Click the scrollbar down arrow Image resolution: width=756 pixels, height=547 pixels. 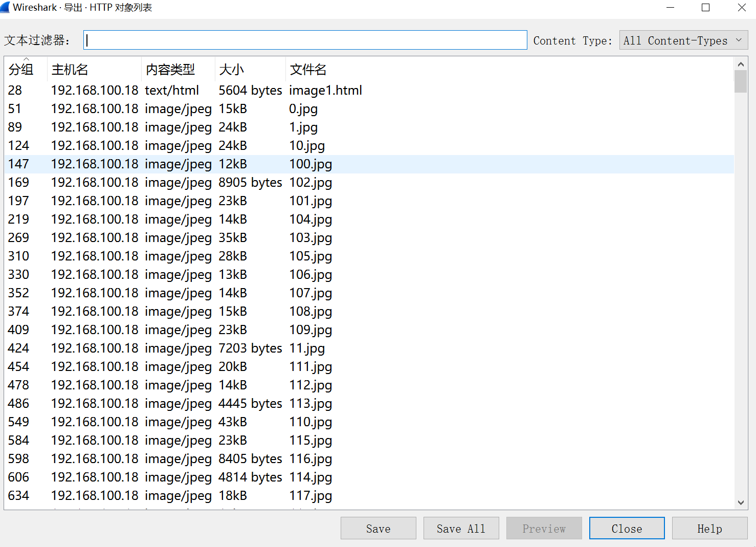point(741,502)
